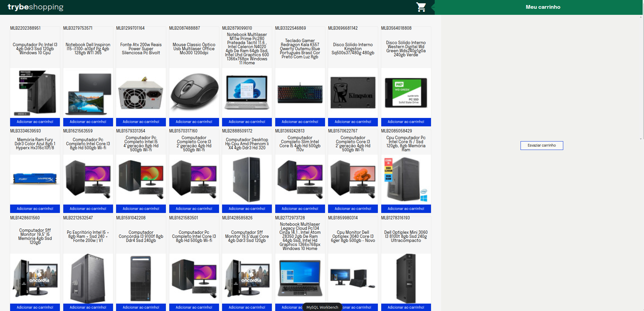Add Teclado Gamer Redragon Kala to cart
This screenshot has width=644, height=311.
pos(300,122)
